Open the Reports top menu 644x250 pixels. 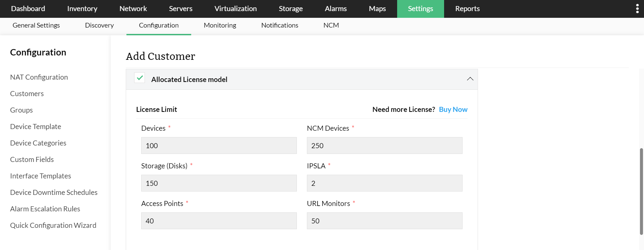(x=467, y=9)
